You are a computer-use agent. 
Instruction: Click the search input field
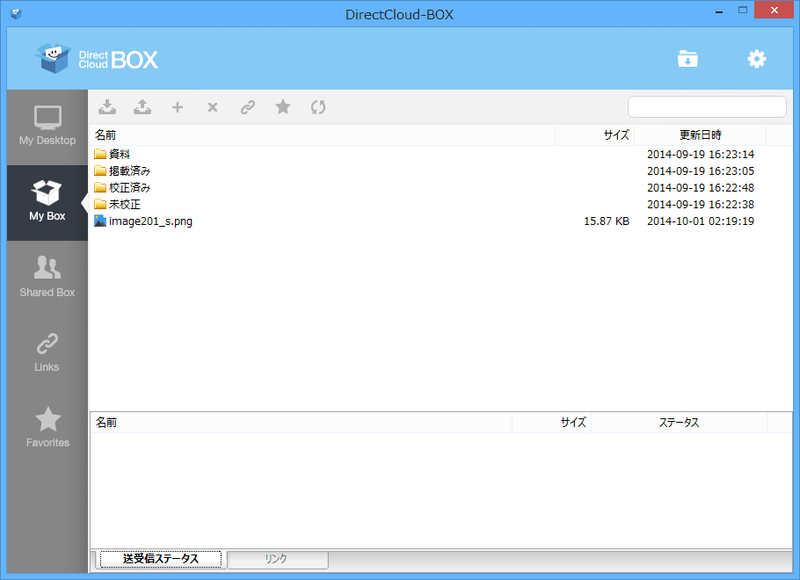pyautogui.click(x=707, y=106)
